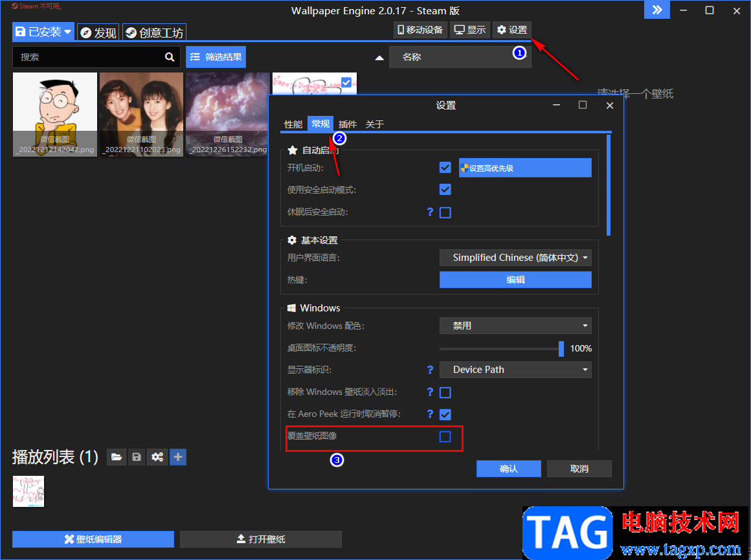Toggle sort direction with the triangle arrow
The image size is (751, 560).
(x=379, y=58)
